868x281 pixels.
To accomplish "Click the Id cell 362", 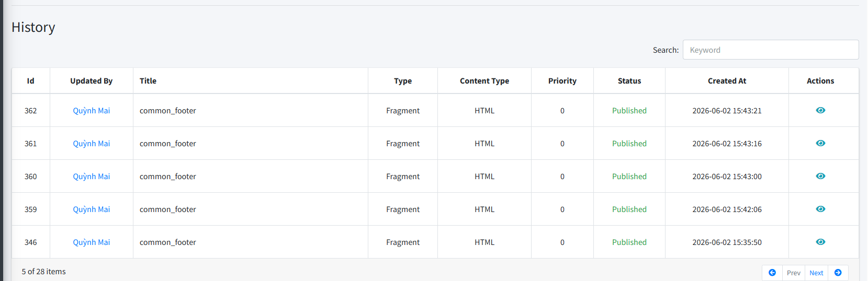I will pyautogui.click(x=31, y=111).
